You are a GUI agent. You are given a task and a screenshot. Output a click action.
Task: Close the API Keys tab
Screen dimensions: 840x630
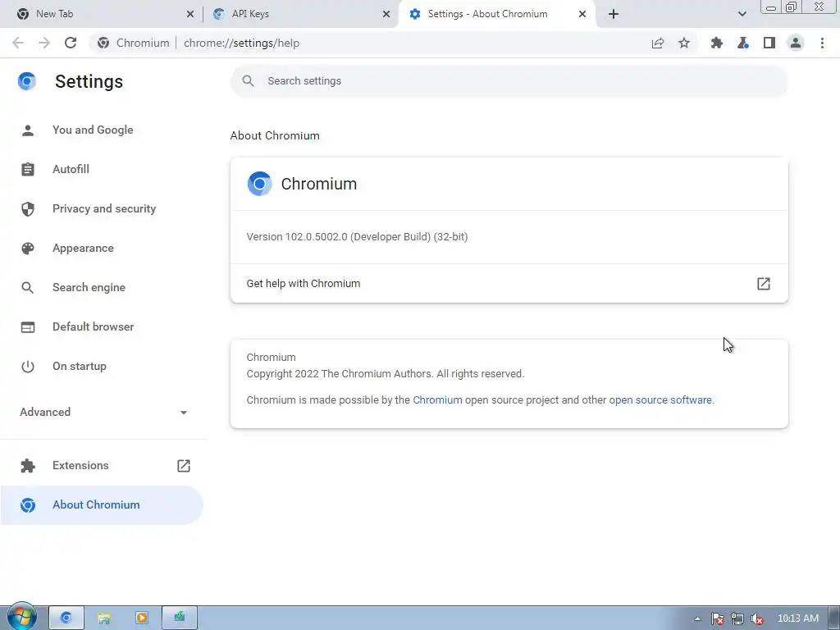pyautogui.click(x=386, y=14)
